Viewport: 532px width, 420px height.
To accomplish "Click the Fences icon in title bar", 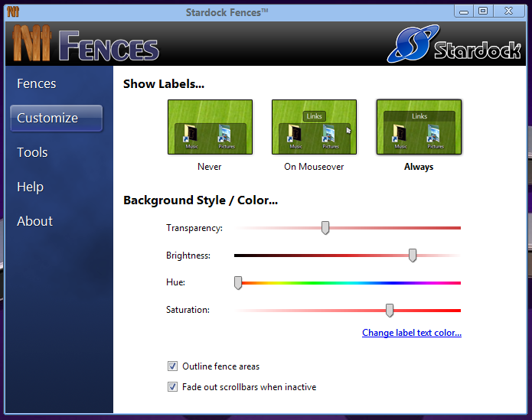I will point(13,11).
